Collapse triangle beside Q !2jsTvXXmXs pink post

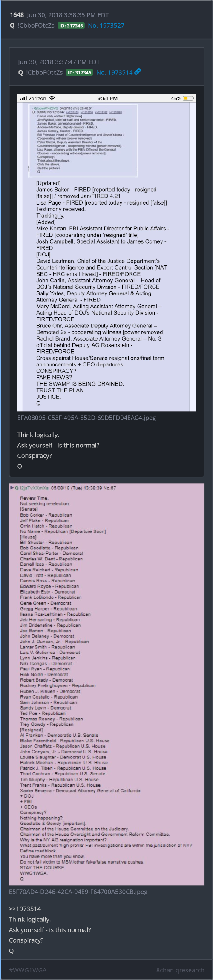pos(12,488)
